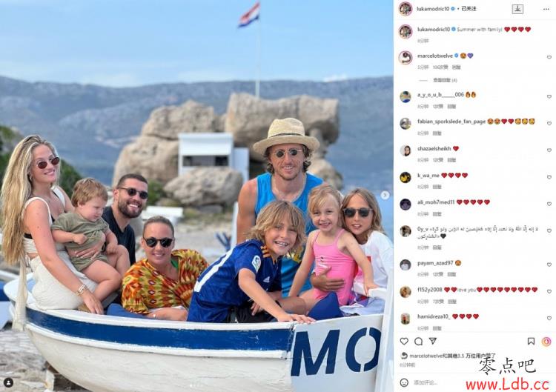Open comments via the speech bubble icon
The width and height of the screenshot is (556, 392).
click(x=418, y=341)
